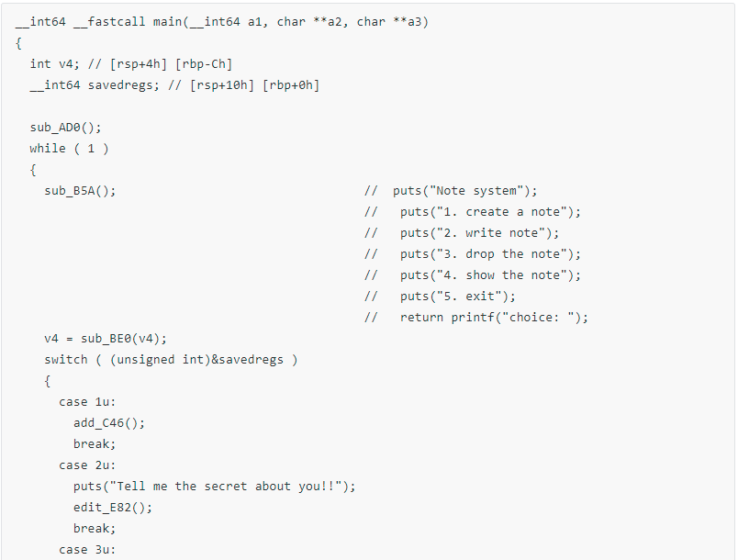Click comment "2. write note"
The height and width of the screenshot is (560, 738).
coord(479,233)
